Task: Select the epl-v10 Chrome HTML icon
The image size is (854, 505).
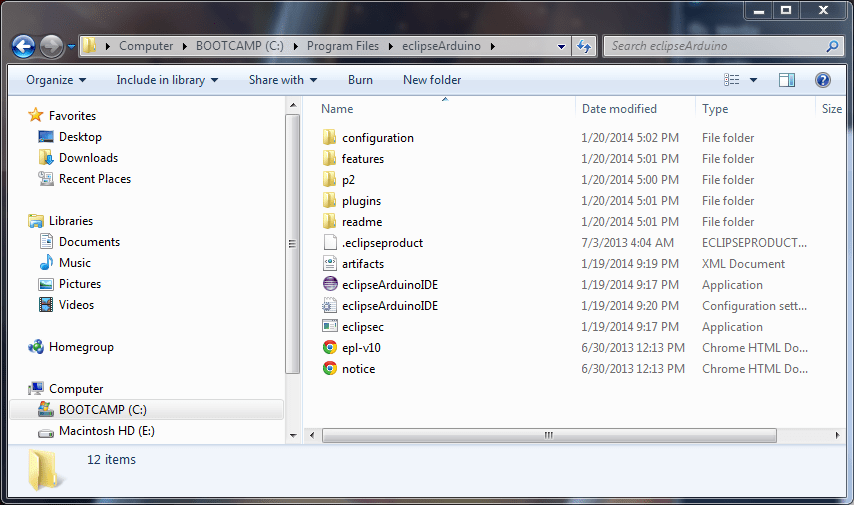Action: 330,348
